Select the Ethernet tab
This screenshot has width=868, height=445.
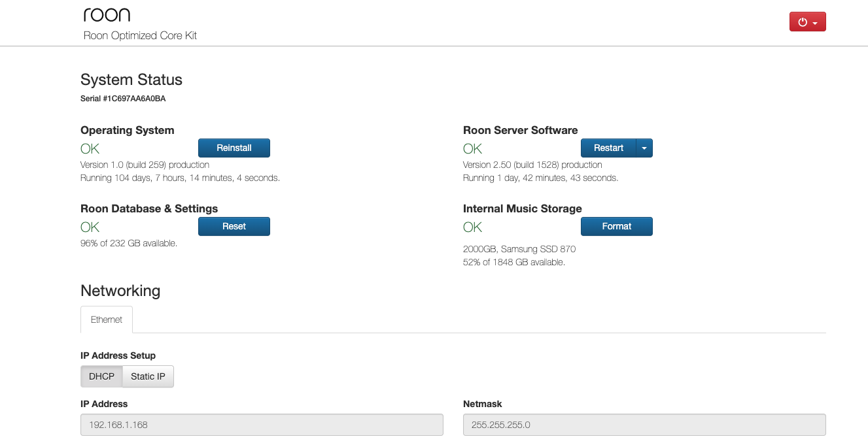pos(107,320)
